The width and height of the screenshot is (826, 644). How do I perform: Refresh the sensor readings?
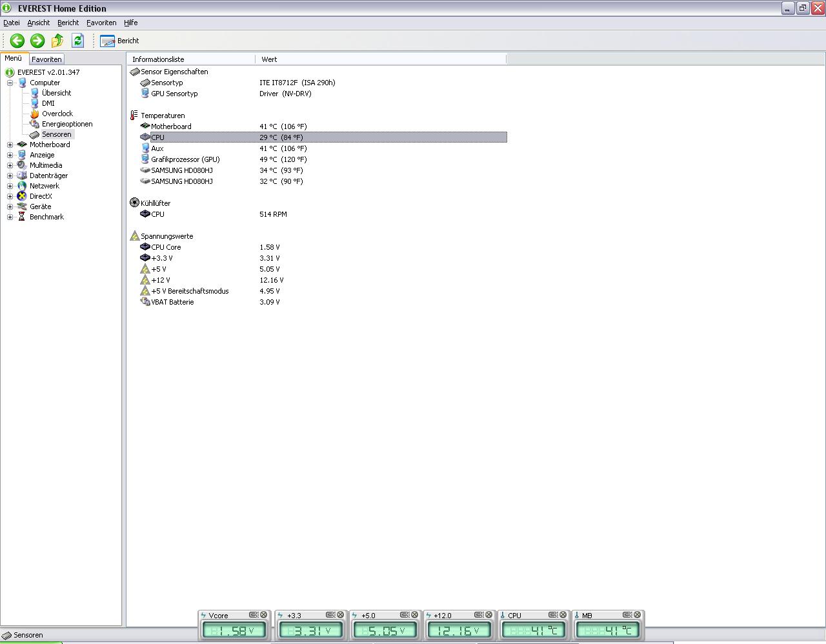point(78,41)
